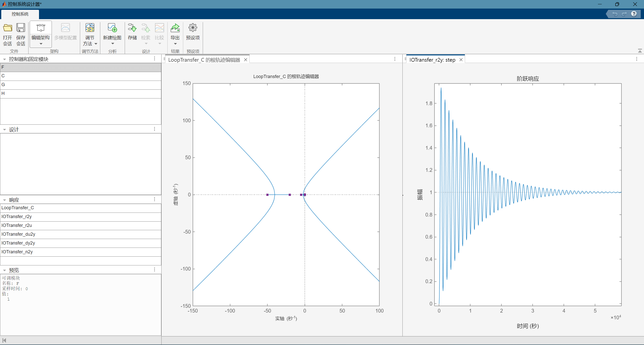Open Preferences gear icon
The width and height of the screenshot is (644, 345).
coord(193,28)
